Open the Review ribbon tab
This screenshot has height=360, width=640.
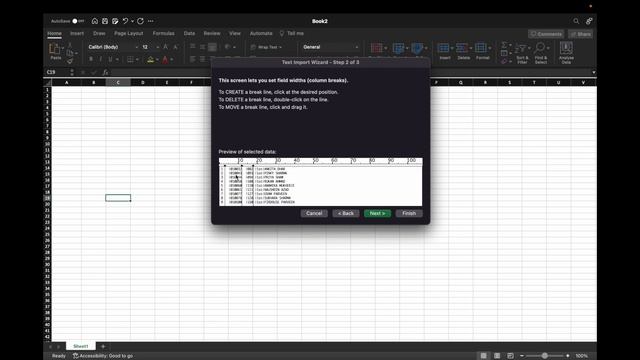tap(212, 33)
